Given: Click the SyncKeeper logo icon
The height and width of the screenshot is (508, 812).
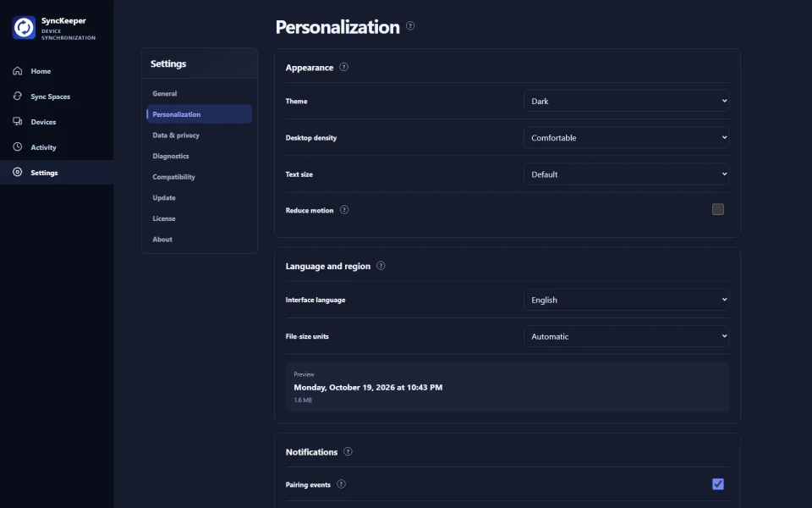Looking at the screenshot, I should 24,27.
